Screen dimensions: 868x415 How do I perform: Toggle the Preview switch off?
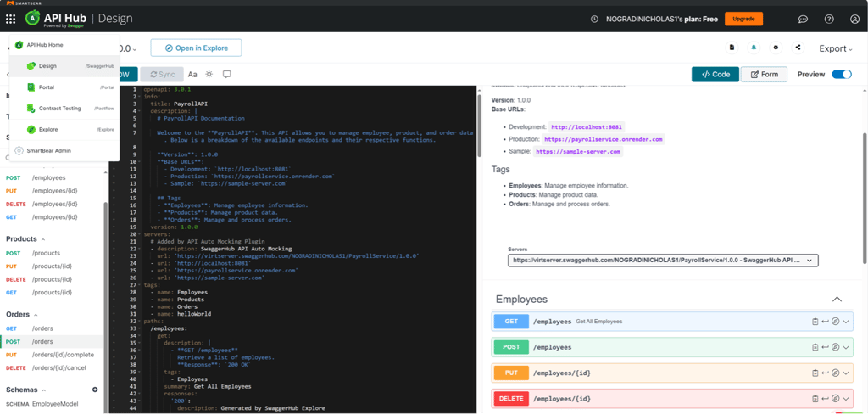(842, 74)
